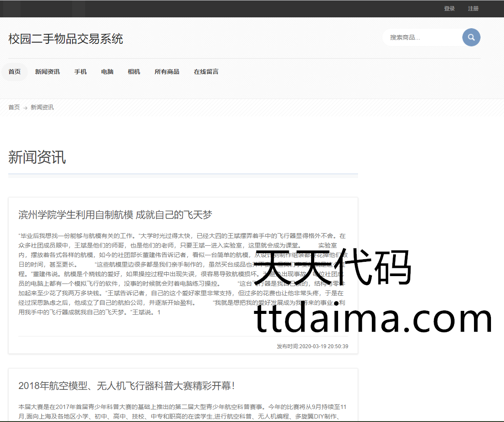Go to the 手机 category in navigation
The image size is (504, 422).
coord(80,72)
